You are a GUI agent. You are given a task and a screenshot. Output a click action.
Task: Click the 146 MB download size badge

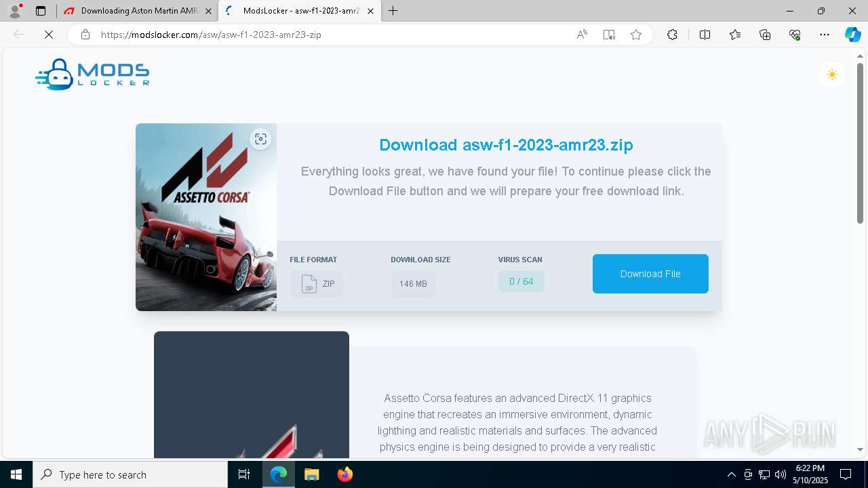point(413,284)
